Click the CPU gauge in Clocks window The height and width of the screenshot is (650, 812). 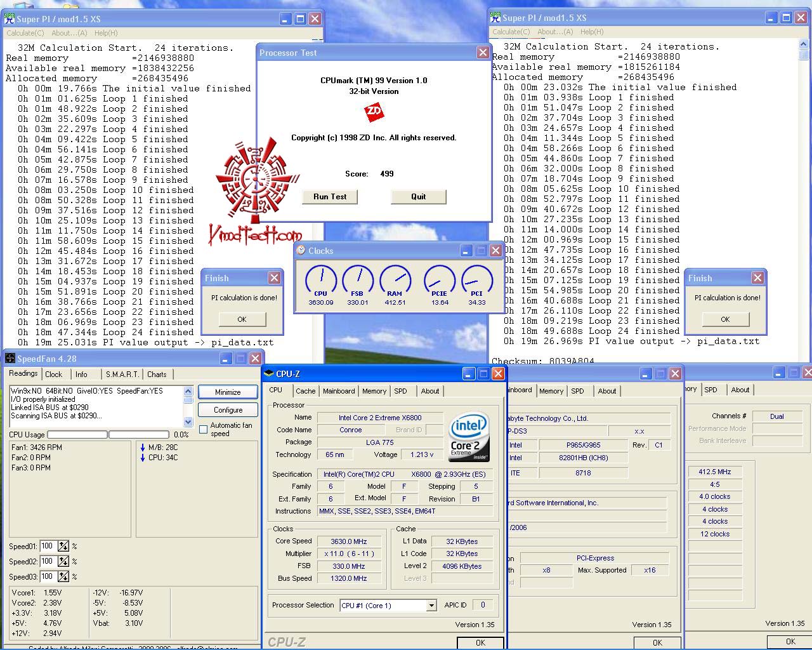[x=321, y=281]
